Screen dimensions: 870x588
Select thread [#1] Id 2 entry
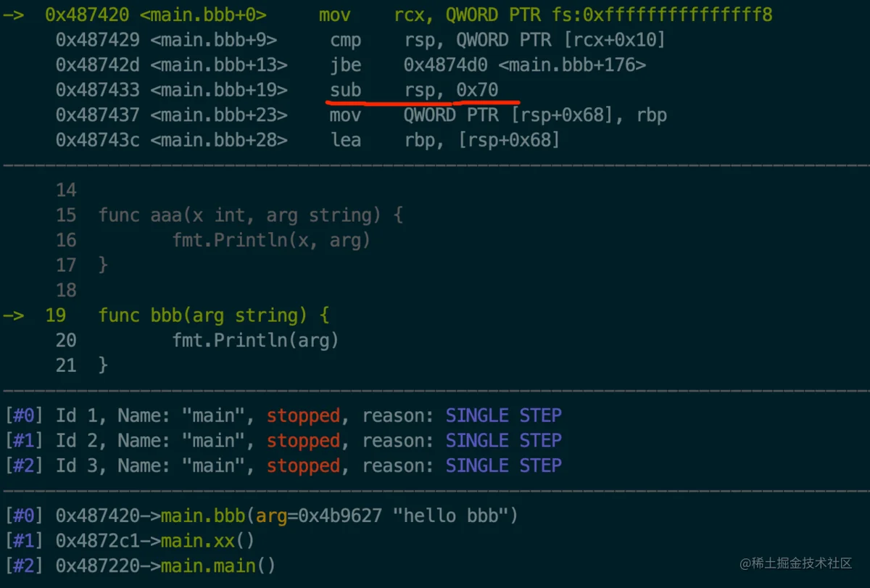coord(283,440)
